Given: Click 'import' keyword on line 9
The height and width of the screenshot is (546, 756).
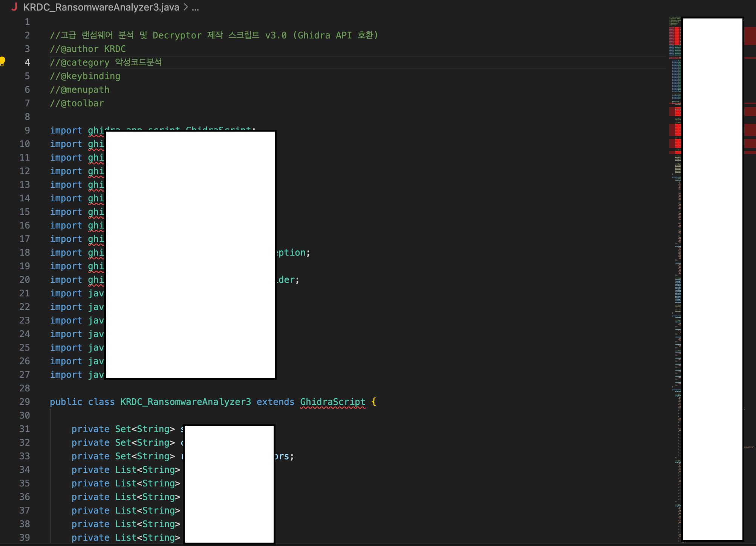Looking at the screenshot, I should [66, 130].
